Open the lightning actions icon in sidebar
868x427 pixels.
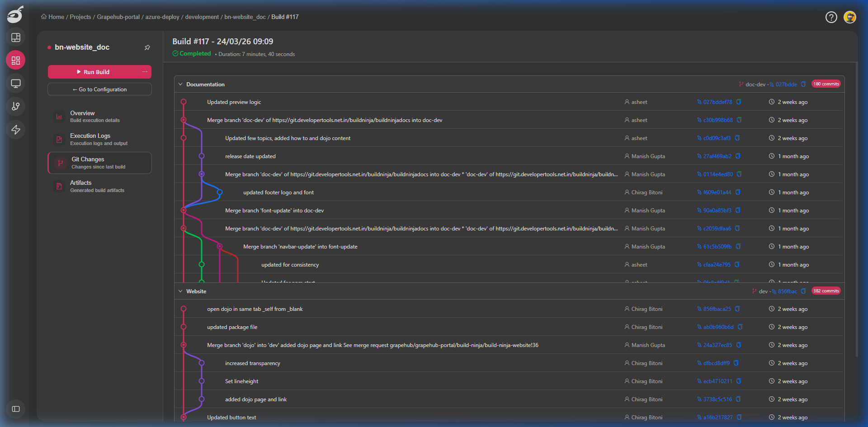[16, 130]
